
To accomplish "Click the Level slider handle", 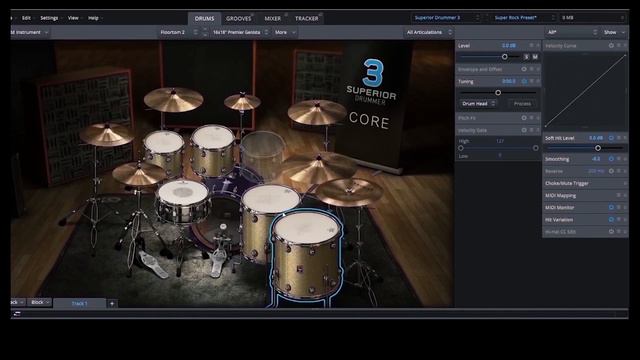I will [x=505, y=57].
